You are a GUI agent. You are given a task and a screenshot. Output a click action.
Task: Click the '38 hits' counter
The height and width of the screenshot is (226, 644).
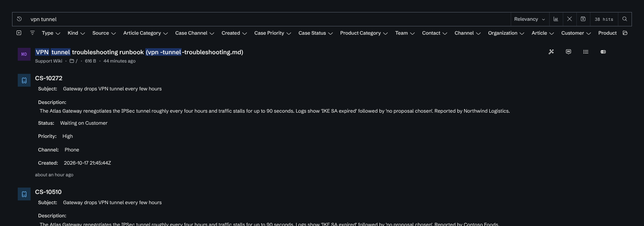(604, 19)
